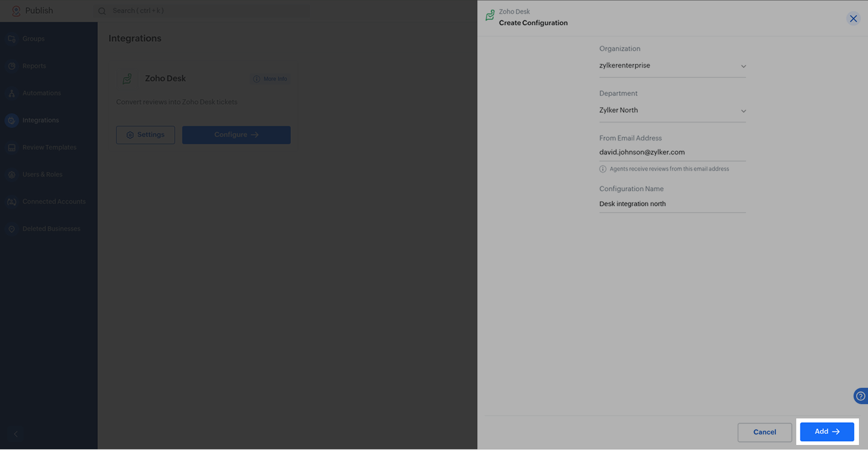Image resolution: width=868 pixels, height=451 pixels.
Task: Open the help question mark bubble
Action: click(861, 396)
